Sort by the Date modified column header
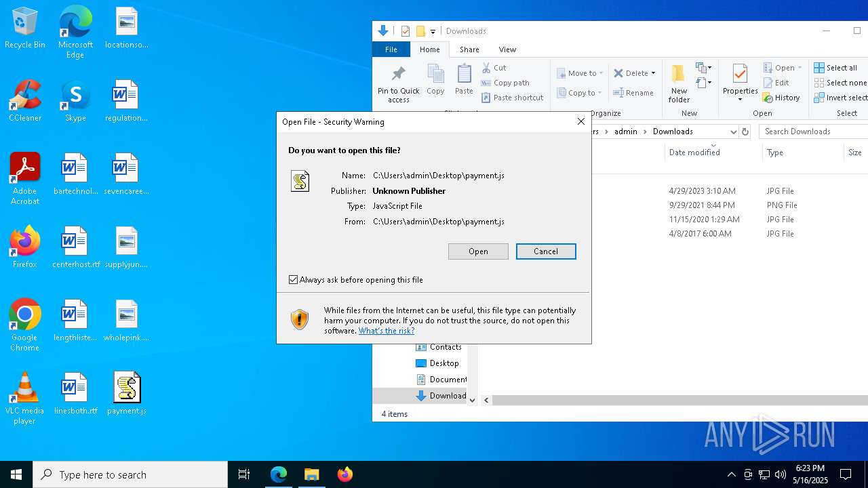The width and height of the screenshot is (868, 488). (713, 152)
